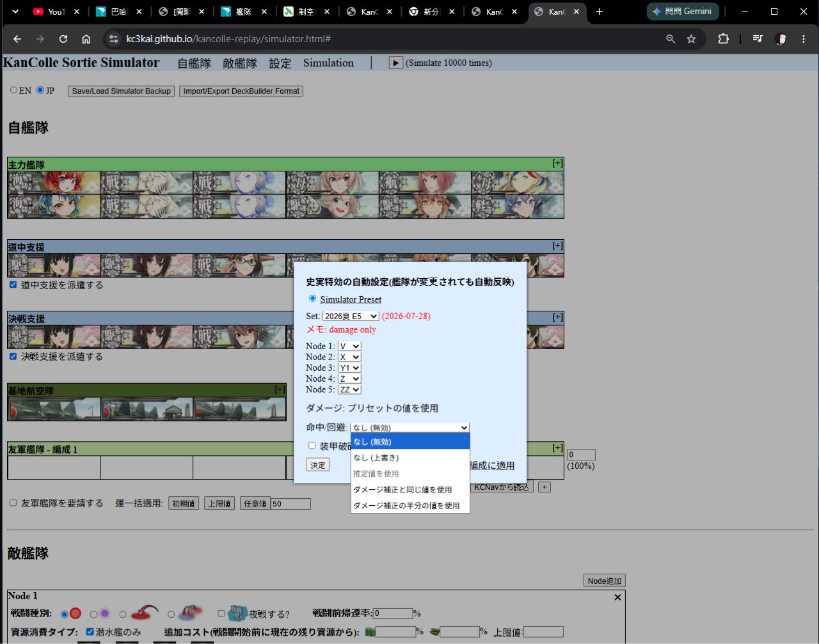Reload the simulator page

(63, 39)
